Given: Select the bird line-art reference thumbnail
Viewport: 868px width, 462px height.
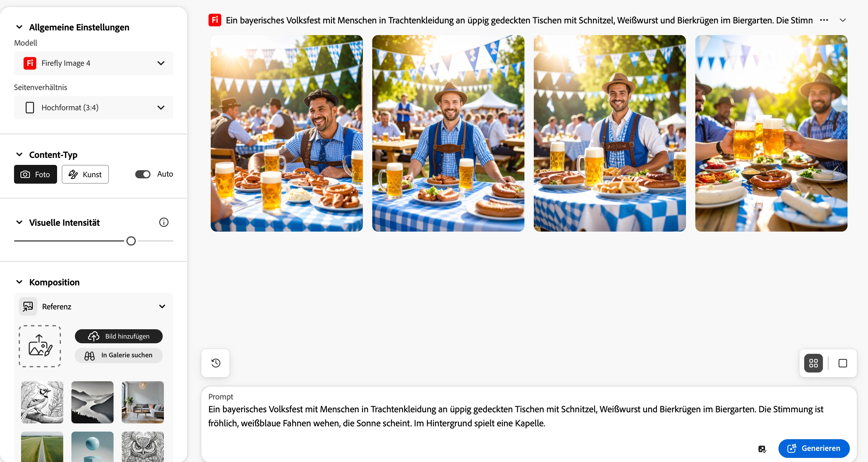Looking at the screenshot, I should 42,402.
